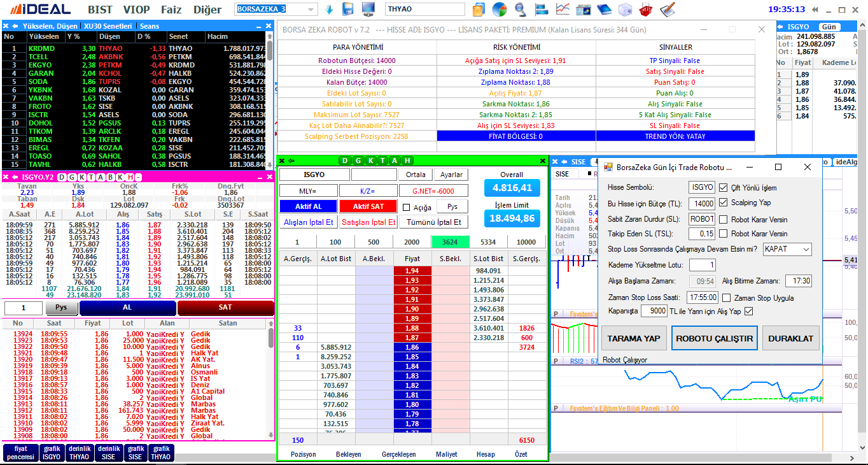Click the Kademe Yükseltme Lotu field
The width and height of the screenshot is (868, 465).
702,264
